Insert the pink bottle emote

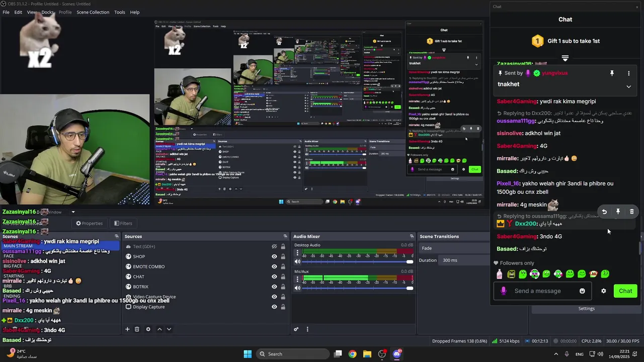(499, 274)
